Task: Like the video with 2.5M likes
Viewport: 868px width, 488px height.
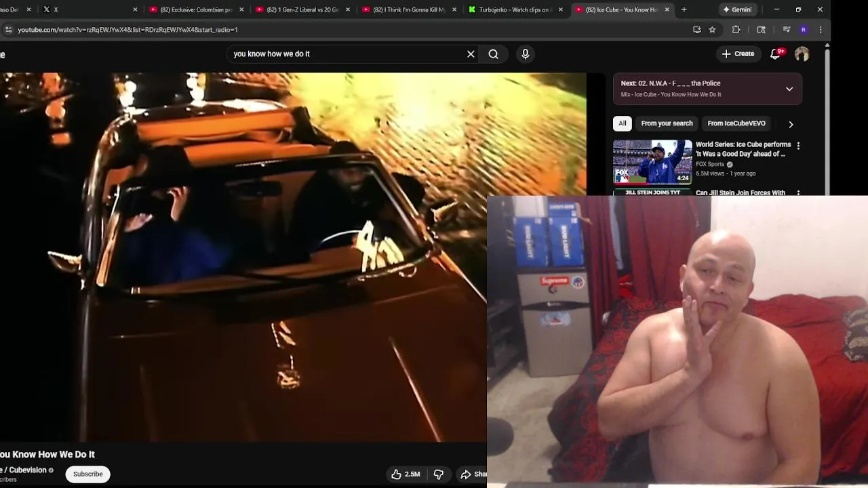Action: click(x=406, y=474)
